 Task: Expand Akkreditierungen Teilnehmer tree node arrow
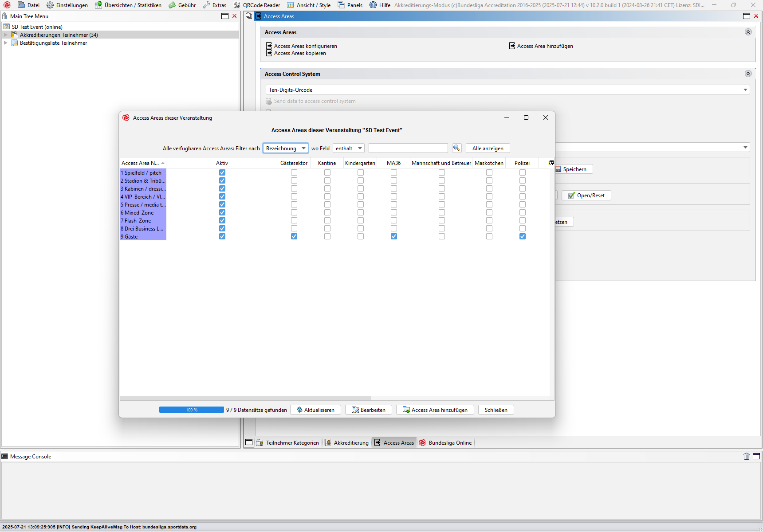[5, 35]
